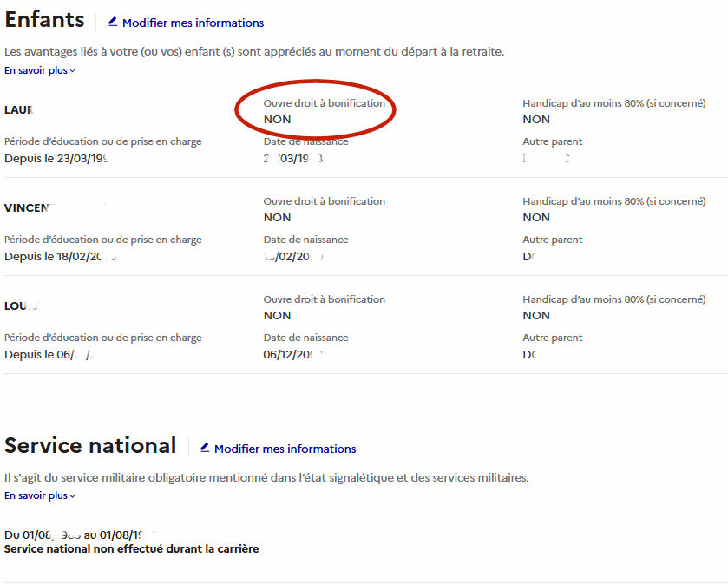This screenshot has height=584, width=728.
Task: Click the birth date 06/12 for LOU
Action: click(292, 355)
